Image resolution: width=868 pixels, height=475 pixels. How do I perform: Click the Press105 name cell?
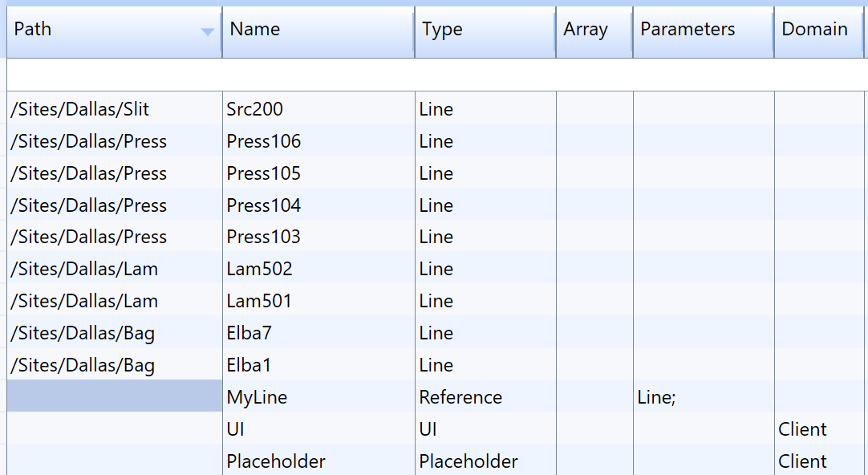coord(263,173)
